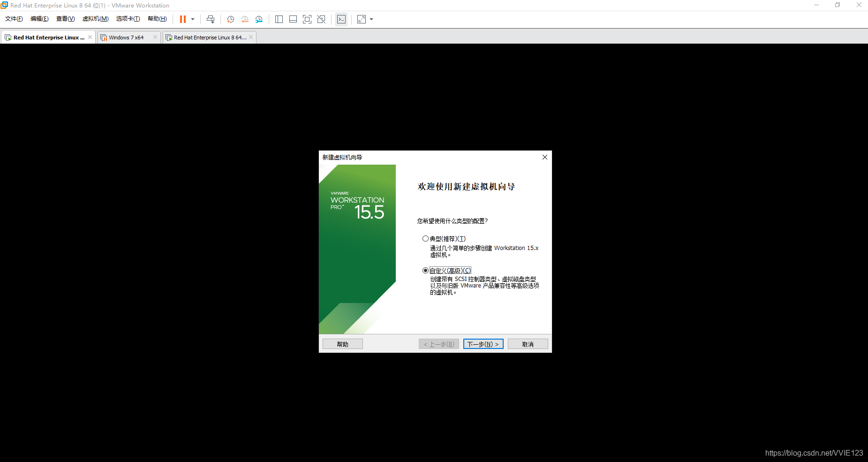Toggle the thumbnail bar icon
The height and width of the screenshot is (462, 868).
[x=293, y=19]
